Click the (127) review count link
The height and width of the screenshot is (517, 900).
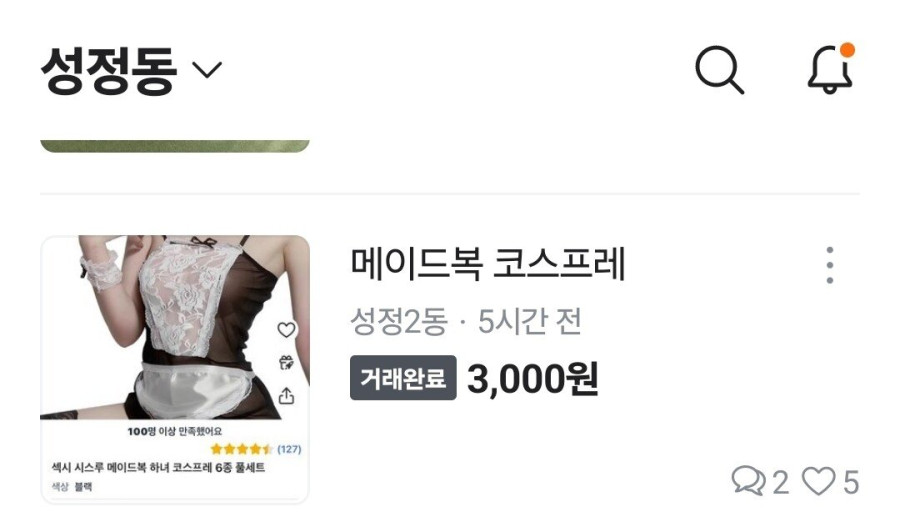[x=289, y=449]
